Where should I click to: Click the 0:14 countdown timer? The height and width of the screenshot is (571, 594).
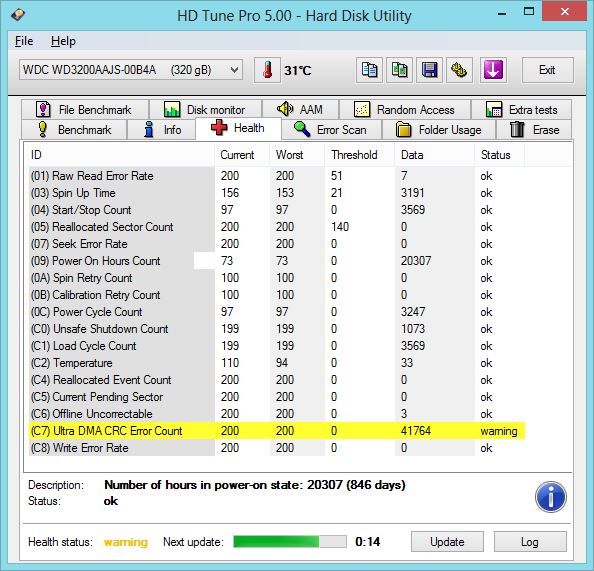pyautogui.click(x=367, y=542)
